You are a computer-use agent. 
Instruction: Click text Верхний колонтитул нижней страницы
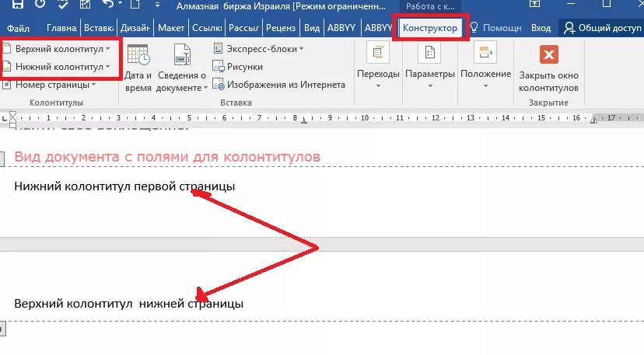click(128, 304)
